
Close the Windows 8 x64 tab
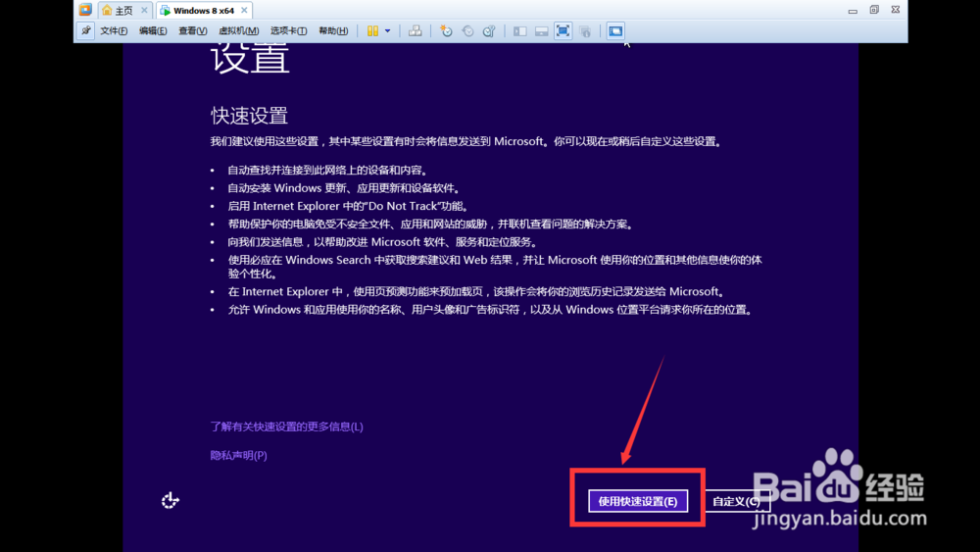click(x=244, y=10)
